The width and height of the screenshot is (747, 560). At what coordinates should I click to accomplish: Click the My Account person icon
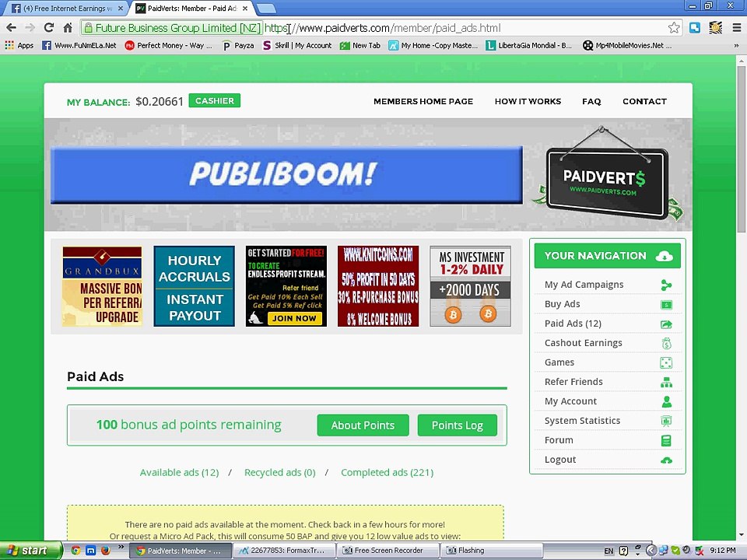667,401
